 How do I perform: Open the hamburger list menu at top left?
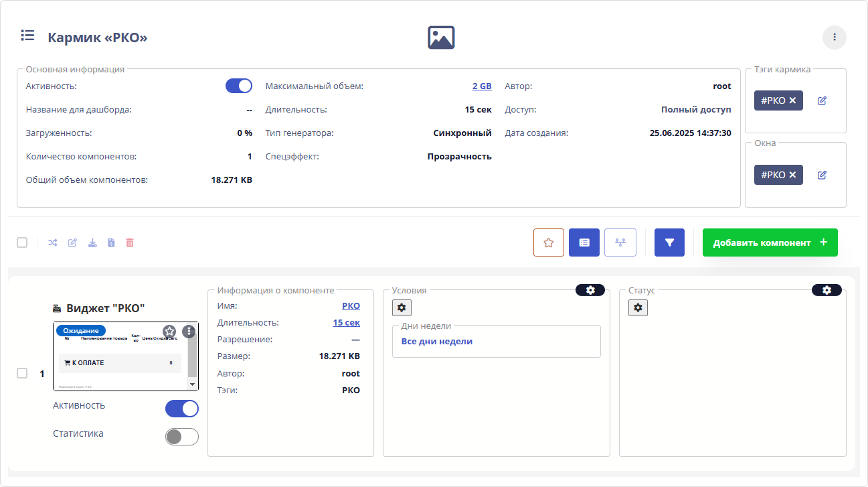(27, 36)
